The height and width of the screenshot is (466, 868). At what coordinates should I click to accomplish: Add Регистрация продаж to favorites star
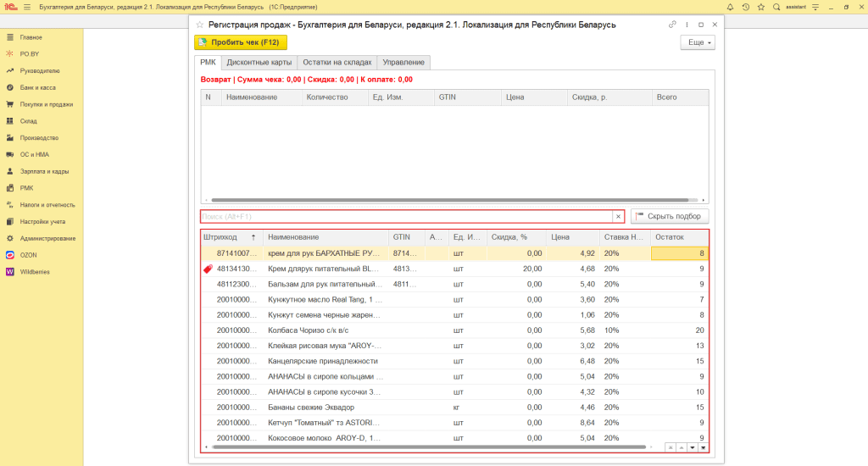tap(200, 25)
